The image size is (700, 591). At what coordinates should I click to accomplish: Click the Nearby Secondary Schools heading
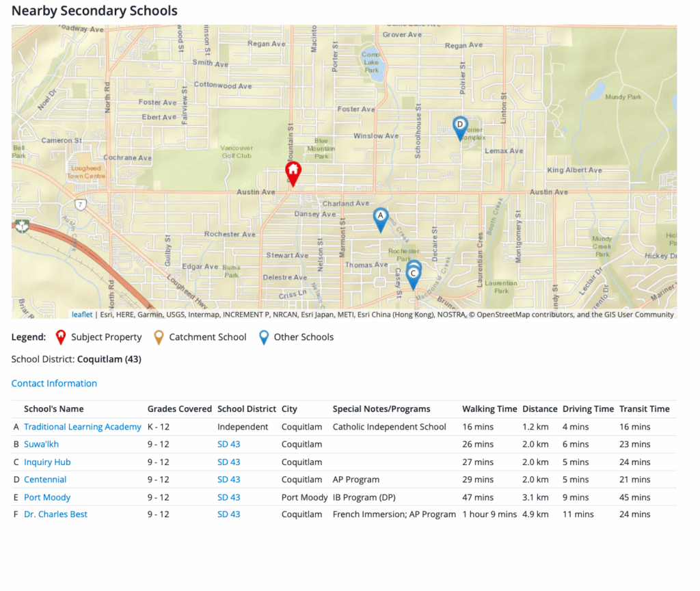(94, 11)
